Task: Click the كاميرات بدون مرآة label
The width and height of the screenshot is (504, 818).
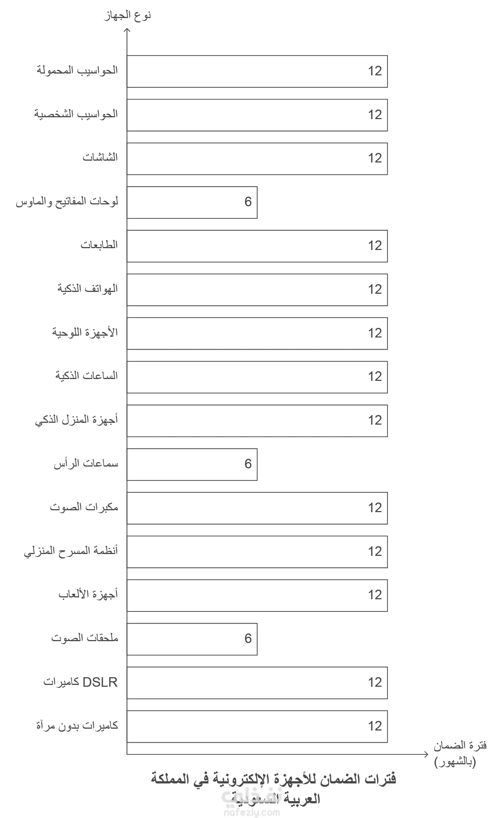Action: [77, 726]
